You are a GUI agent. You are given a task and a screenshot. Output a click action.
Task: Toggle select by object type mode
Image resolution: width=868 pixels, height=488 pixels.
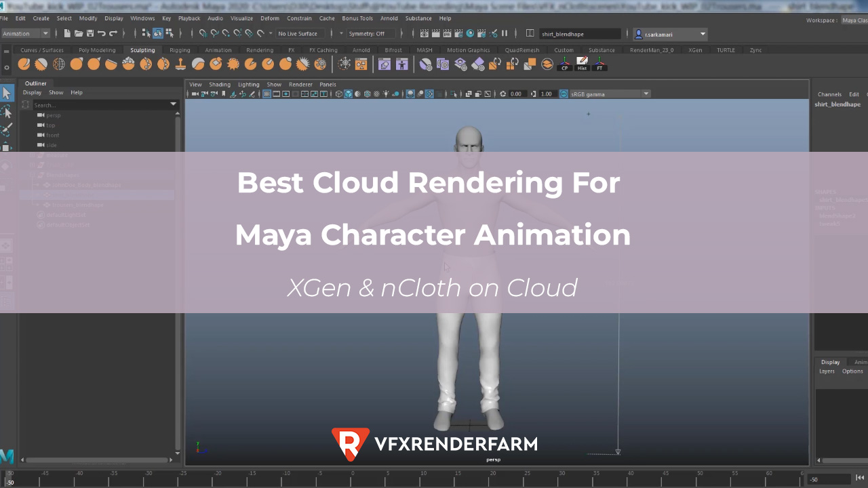click(158, 33)
